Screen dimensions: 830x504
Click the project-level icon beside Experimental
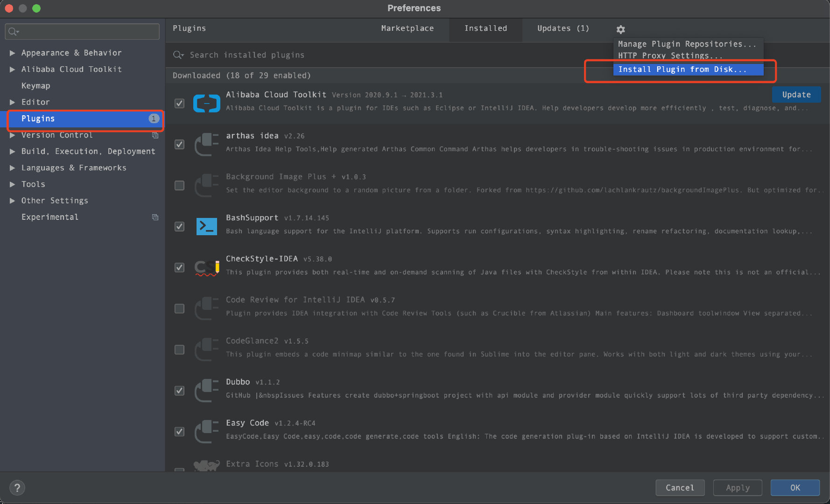pos(155,217)
